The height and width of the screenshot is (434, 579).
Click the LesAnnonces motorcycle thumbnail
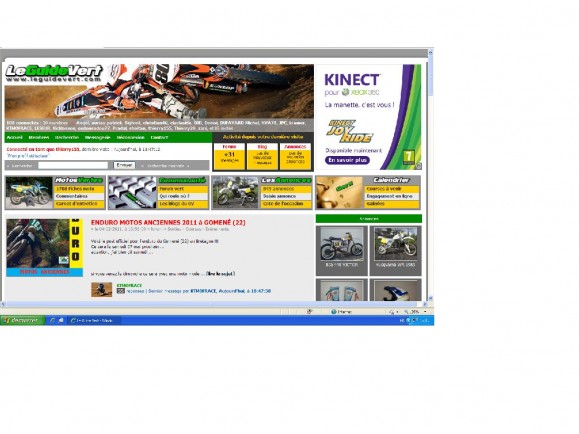click(236, 193)
